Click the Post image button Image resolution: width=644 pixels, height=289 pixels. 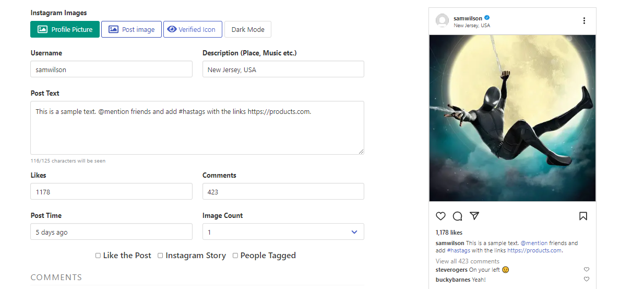(x=132, y=29)
